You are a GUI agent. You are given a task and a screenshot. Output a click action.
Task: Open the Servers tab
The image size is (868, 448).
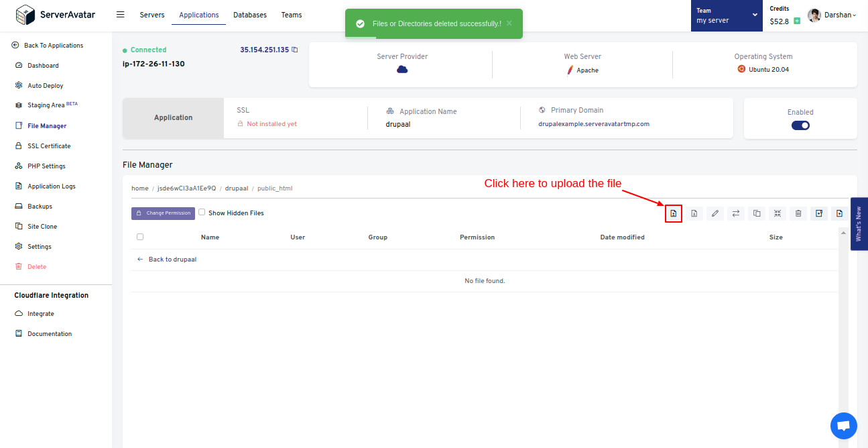pos(152,15)
